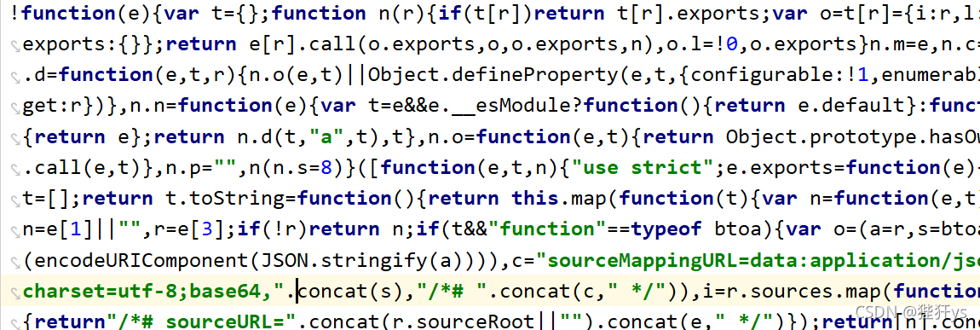Click "exports:{}" at the second line's start
Image resolution: width=980 pixels, height=330 pixels.
click(82, 43)
